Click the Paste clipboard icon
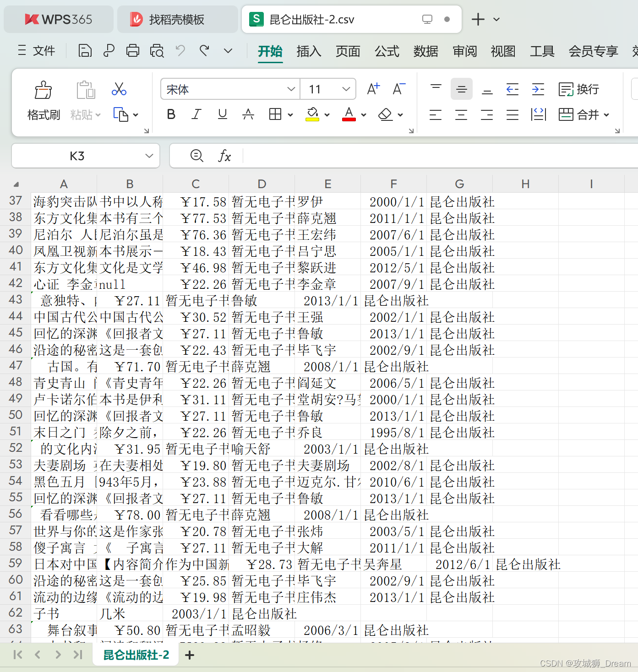 (x=86, y=90)
